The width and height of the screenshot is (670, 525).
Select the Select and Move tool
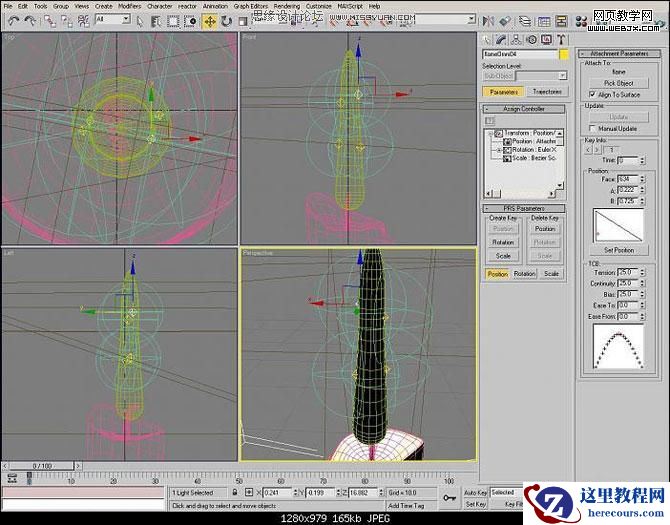[x=210, y=20]
